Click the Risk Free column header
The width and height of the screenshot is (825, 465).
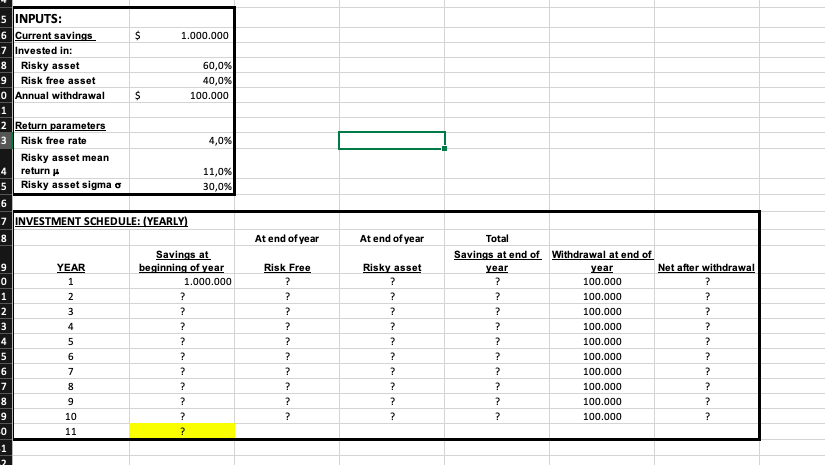tap(287, 267)
